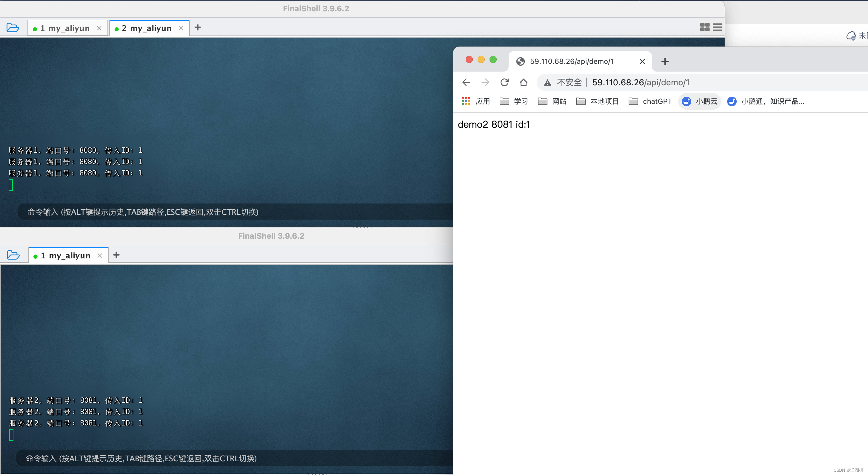Open FinalShell hamburger list menu
The image size is (868, 475).
tap(717, 27)
